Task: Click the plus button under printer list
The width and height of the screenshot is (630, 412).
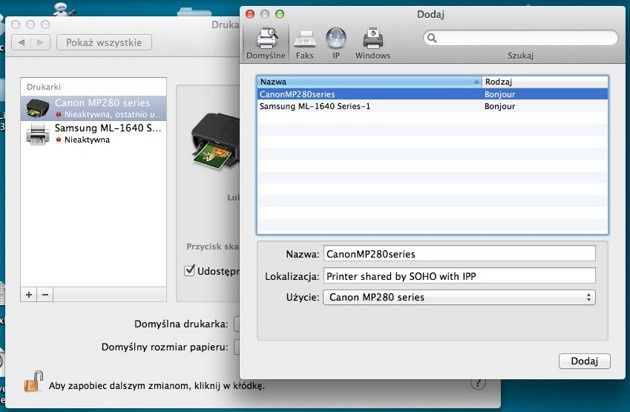Action: coord(29,295)
